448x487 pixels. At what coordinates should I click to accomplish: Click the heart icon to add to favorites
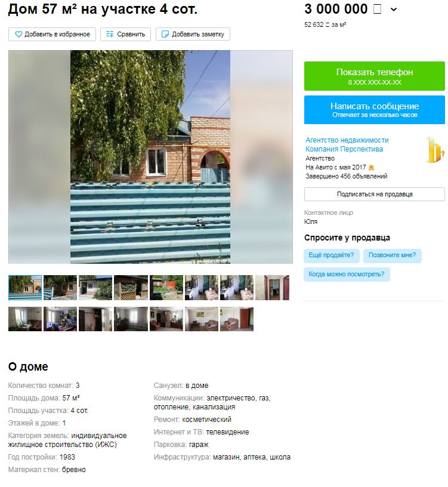click(18, 34)
